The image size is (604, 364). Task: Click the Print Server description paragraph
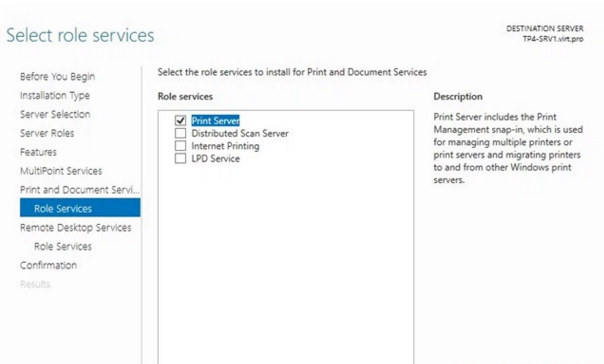[x=508, y=148]
